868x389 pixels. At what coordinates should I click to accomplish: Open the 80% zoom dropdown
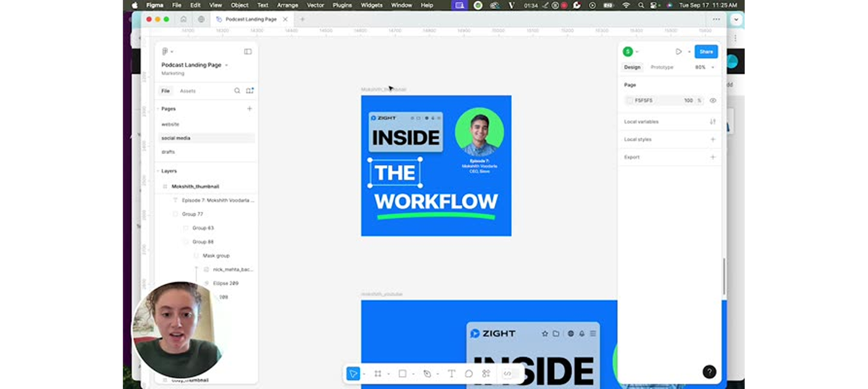pos(705,67)
